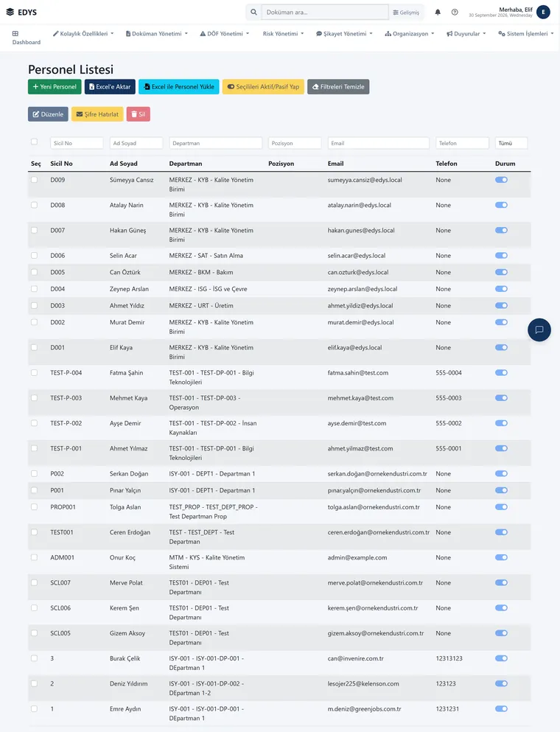This screenshot has width=560, height=732.
Task: Open DÖF Yönetimi menu
Action: click(x=225, y=34)
